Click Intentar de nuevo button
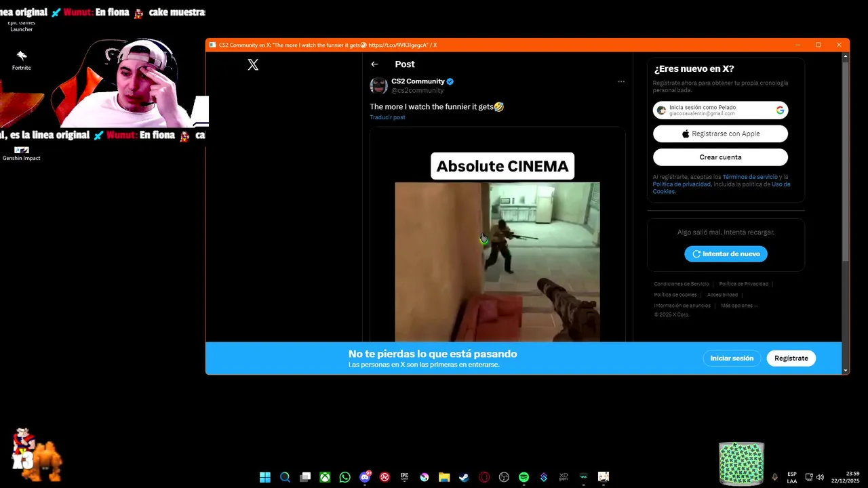 click(726, 253)
